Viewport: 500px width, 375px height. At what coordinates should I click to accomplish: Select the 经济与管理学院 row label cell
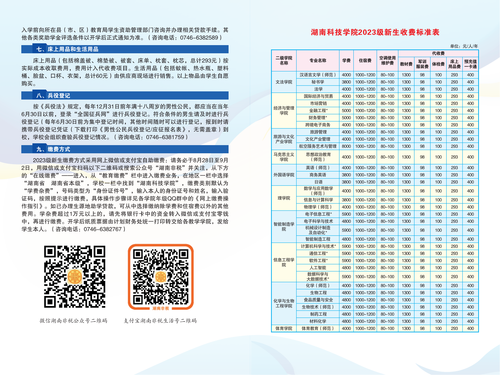[284, 111]
